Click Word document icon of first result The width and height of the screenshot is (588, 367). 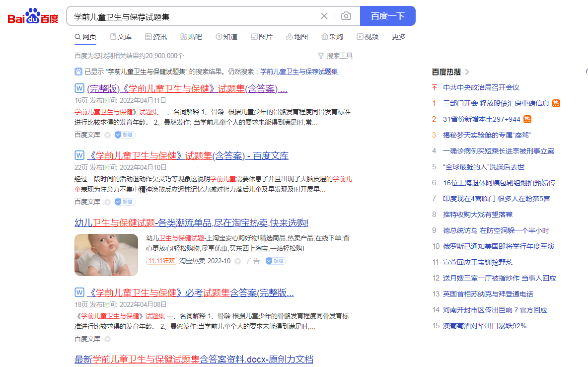tap(79, 88)
